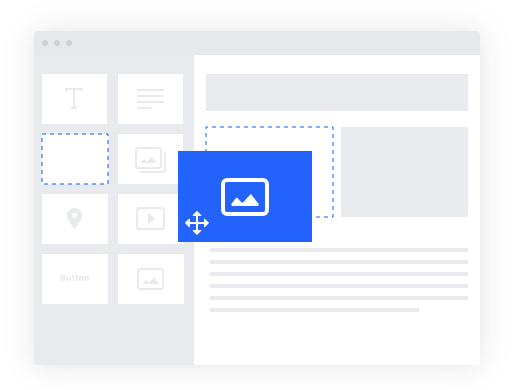Click the first window control dot
513x390 pixels.
(x=45, y=43)
